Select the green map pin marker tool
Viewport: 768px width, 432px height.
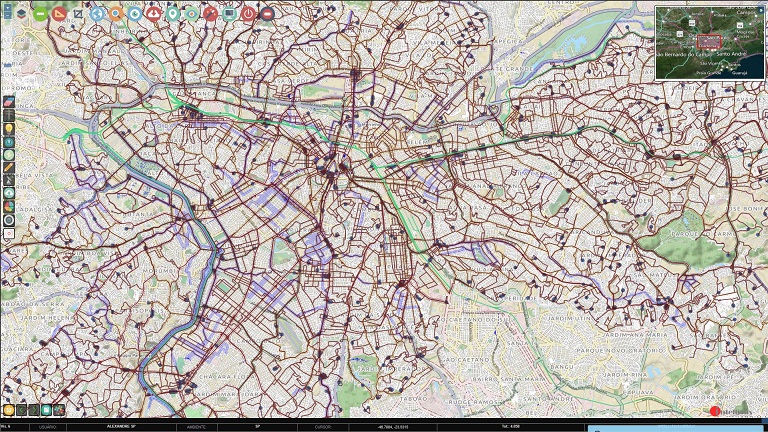coord(173,15)
